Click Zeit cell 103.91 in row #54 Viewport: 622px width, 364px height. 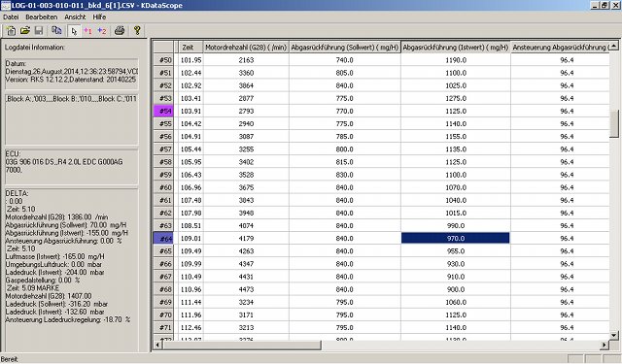coord(190,111)
